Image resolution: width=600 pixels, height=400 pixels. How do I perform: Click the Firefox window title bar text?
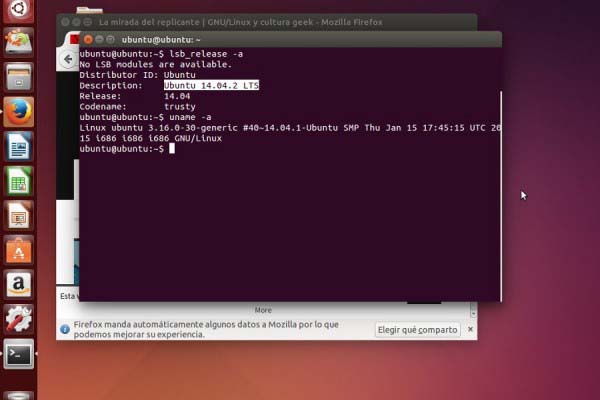[240, 22]
